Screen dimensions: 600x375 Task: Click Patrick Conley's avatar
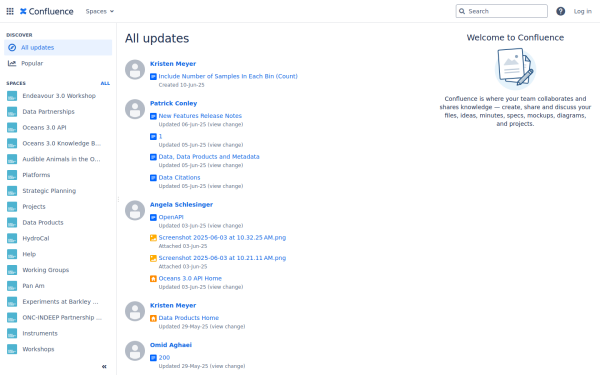pos(135,109)
